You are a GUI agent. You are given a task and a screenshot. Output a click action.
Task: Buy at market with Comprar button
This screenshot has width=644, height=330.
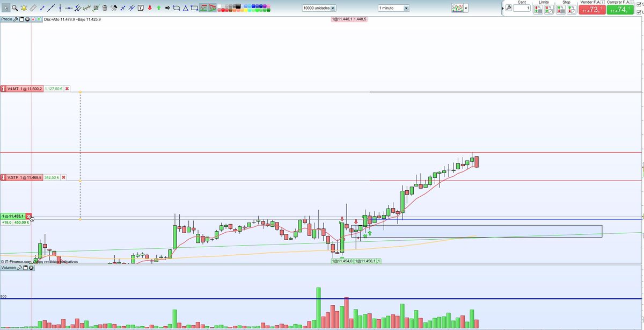tap(620, 10)
